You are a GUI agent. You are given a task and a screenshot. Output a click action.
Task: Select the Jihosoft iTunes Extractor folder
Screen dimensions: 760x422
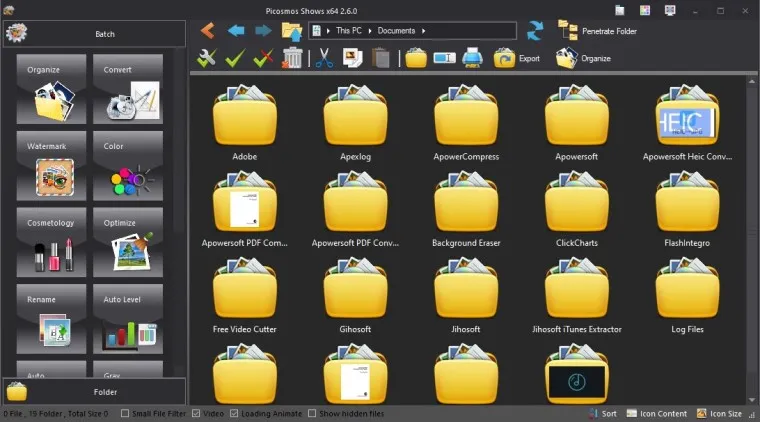[x=576, y=295]
